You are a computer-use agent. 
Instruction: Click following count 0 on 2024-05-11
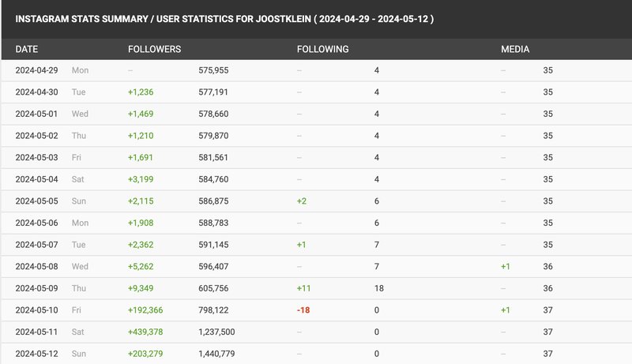pyautogui.click(x=377, y=332)
